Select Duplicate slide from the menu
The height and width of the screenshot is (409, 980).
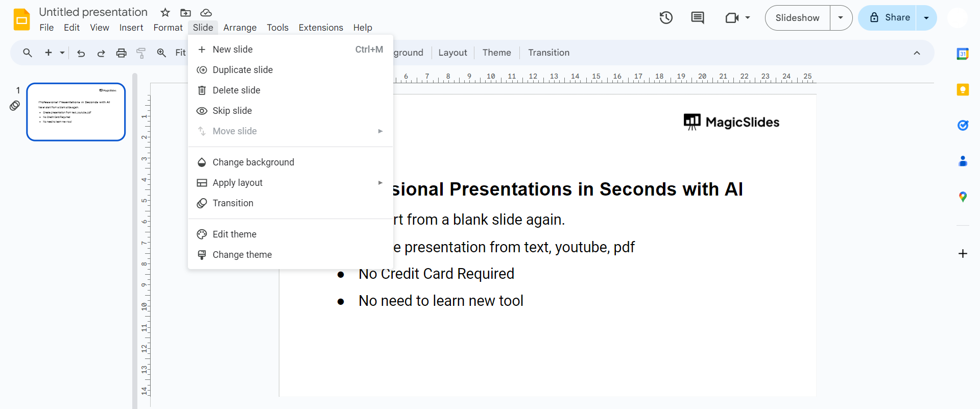coord(243,70)
